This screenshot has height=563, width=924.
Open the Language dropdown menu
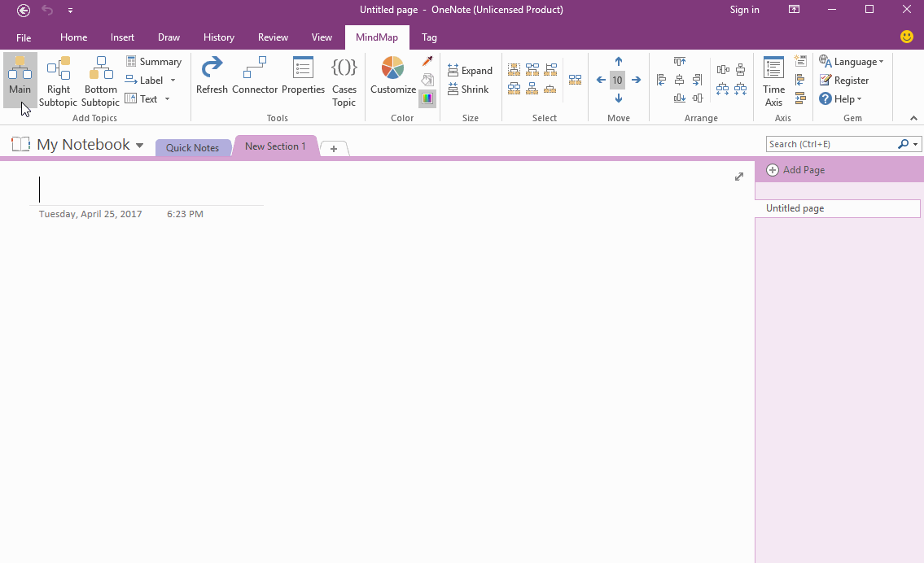click(x=852, y=62)
